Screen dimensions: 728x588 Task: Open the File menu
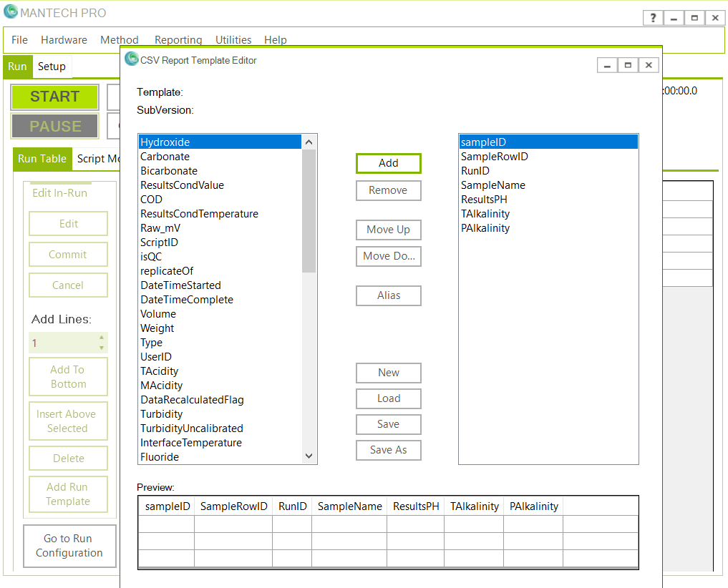pyautogui.click(x=19, y=40)
